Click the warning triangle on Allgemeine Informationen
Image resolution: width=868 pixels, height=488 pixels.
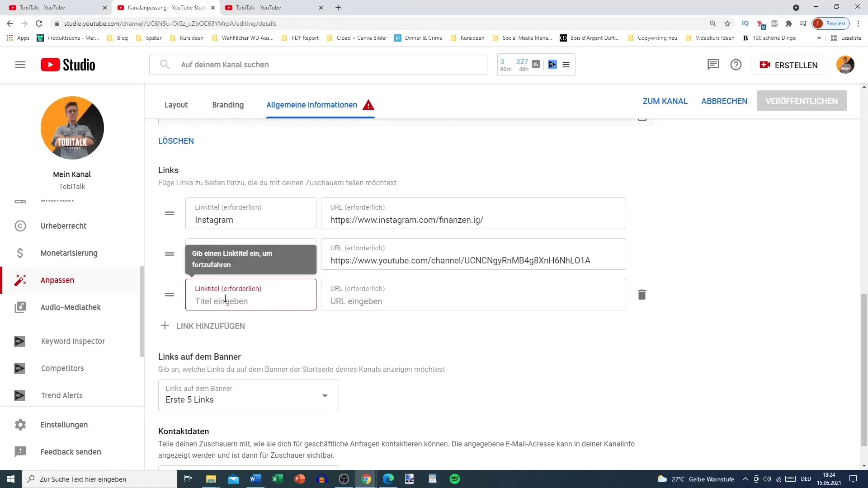[368, 105]
